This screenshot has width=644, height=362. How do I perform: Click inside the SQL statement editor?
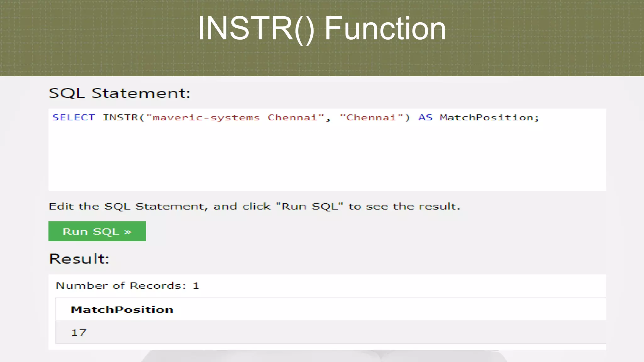tap(327, 150)
